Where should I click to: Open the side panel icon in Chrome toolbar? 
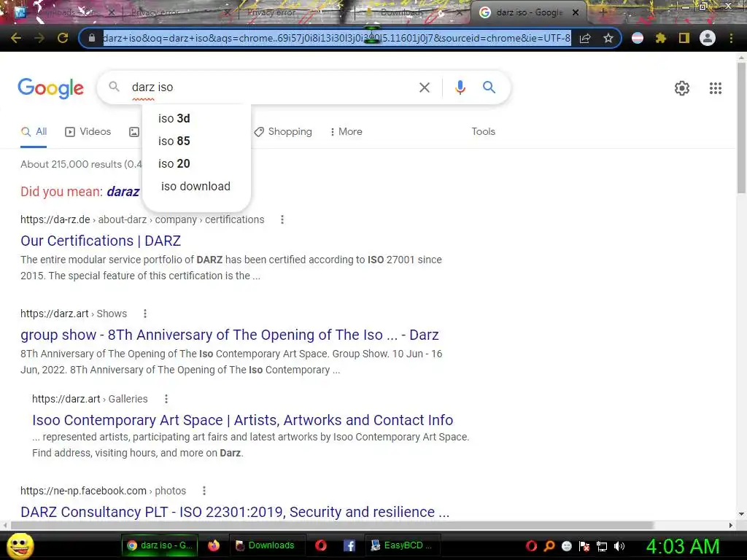[x=684, y=38]
